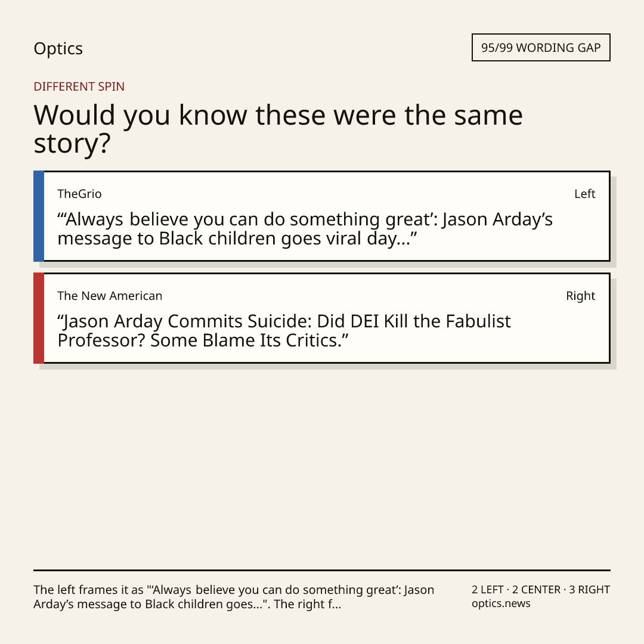Open The New American headline card
644x644 pixels.
(x=322, y=318)
